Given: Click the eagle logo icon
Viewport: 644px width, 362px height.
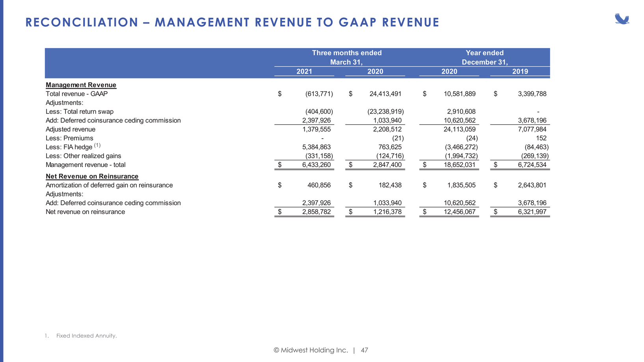Looking at the screenshot, I should point(622,19).
